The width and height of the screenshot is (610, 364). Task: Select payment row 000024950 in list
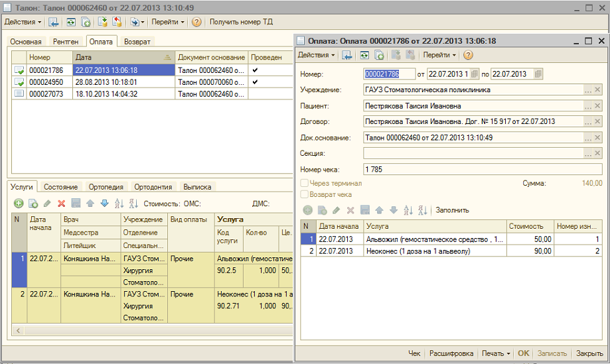[x=46, y=82]
